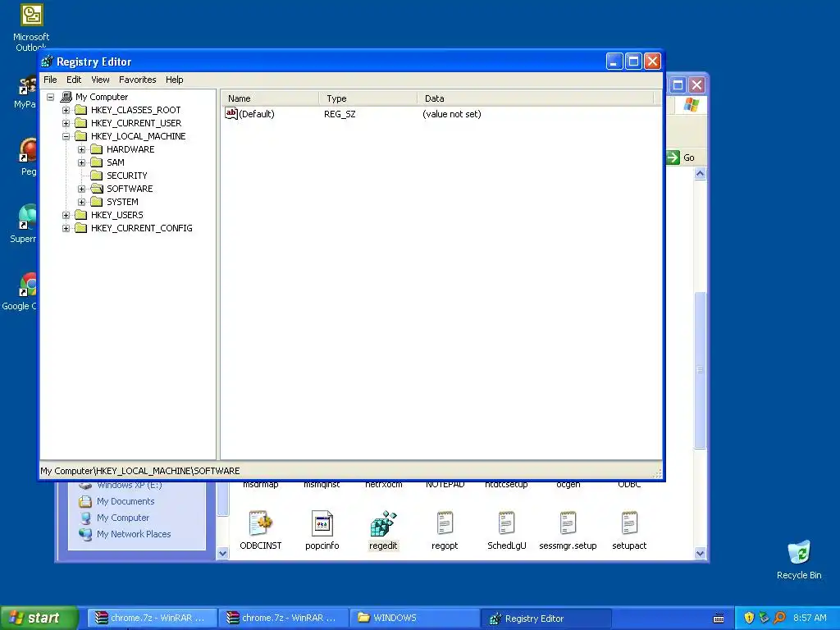Sort values by the Data column header
Screen dimensions: 840x630
(x=536, y=98)
